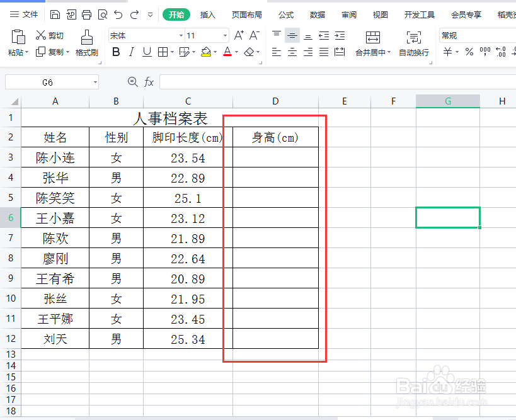Click the Select All corner triangle

14,101
